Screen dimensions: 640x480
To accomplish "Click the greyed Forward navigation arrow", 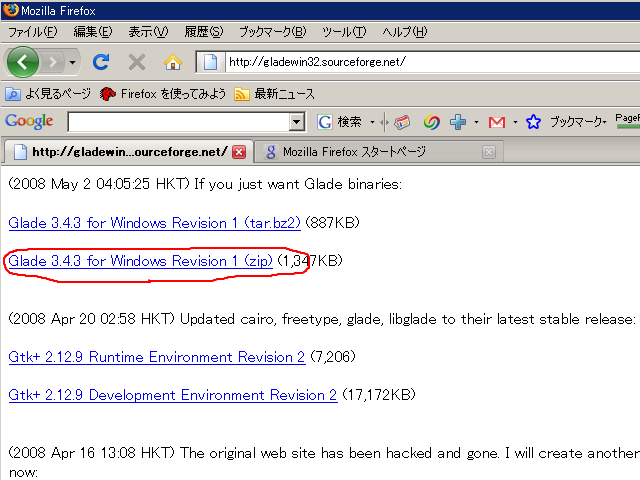I will click(52, 62).
